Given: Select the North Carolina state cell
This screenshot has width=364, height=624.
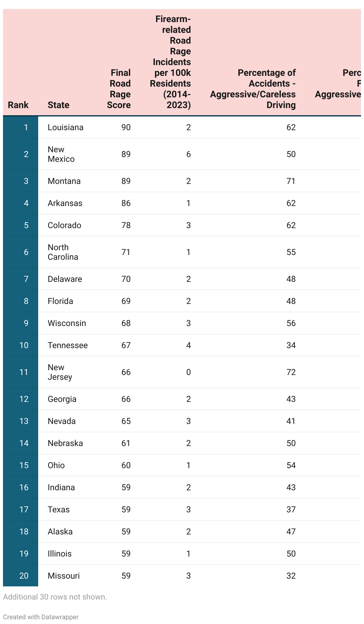Looking at the screenshot, I should tap(63, 252).
